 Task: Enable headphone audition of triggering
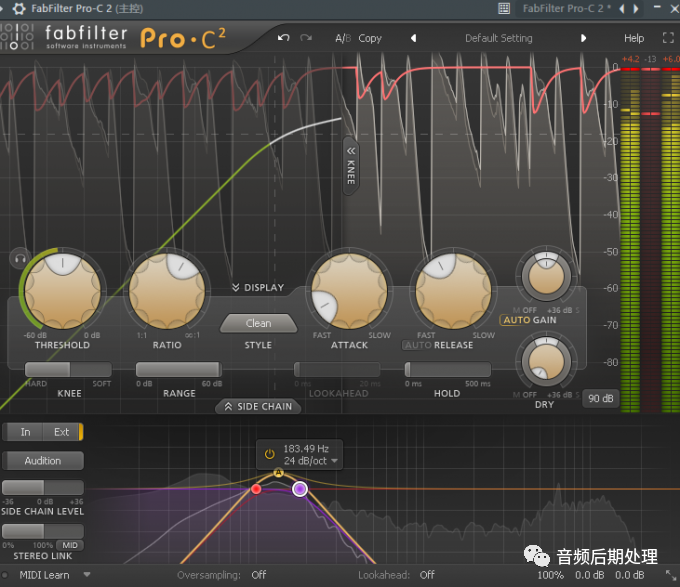pyautogui.click(x=20, y=259)
